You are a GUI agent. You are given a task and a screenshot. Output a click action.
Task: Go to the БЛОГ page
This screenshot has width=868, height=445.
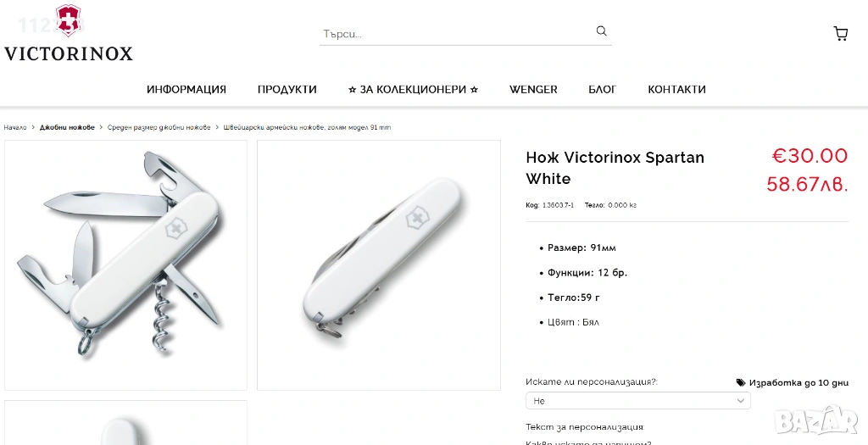(603, 90)
